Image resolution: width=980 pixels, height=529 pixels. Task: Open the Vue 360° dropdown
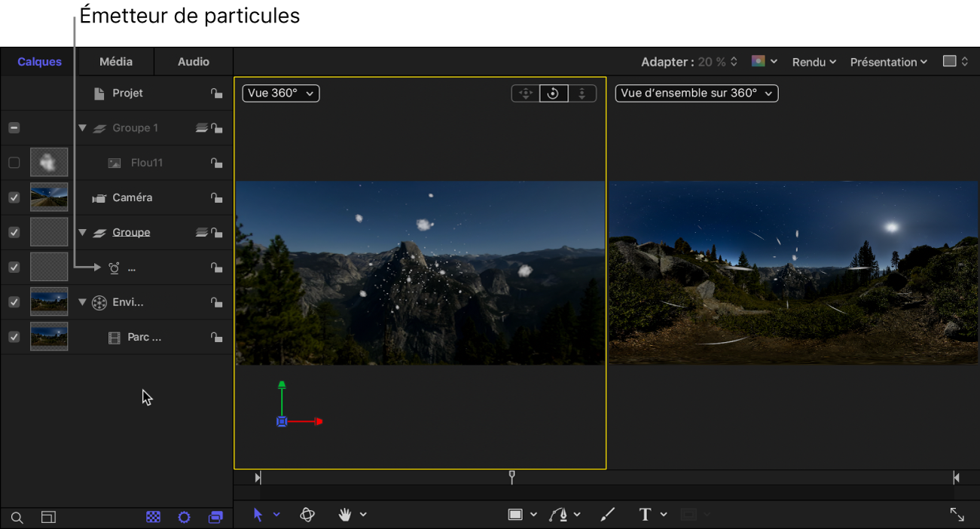(280, 93)
